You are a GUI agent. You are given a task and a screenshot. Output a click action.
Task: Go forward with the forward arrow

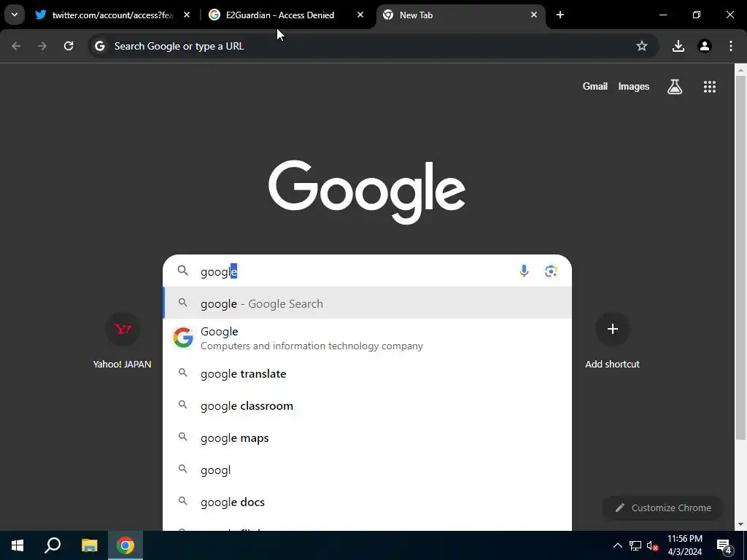click(42, 46)
